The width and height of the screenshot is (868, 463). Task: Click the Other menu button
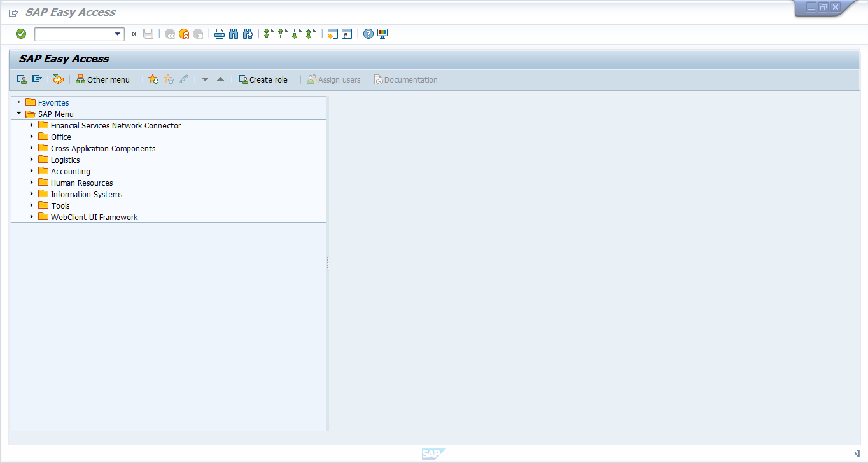(102, 79)
